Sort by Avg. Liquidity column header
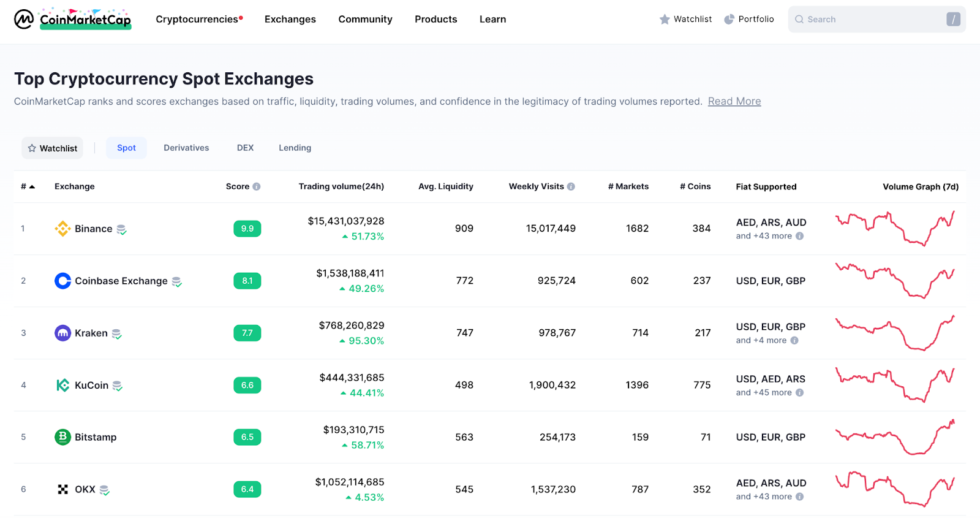The image size is (980, 518). tap(446, 186)
